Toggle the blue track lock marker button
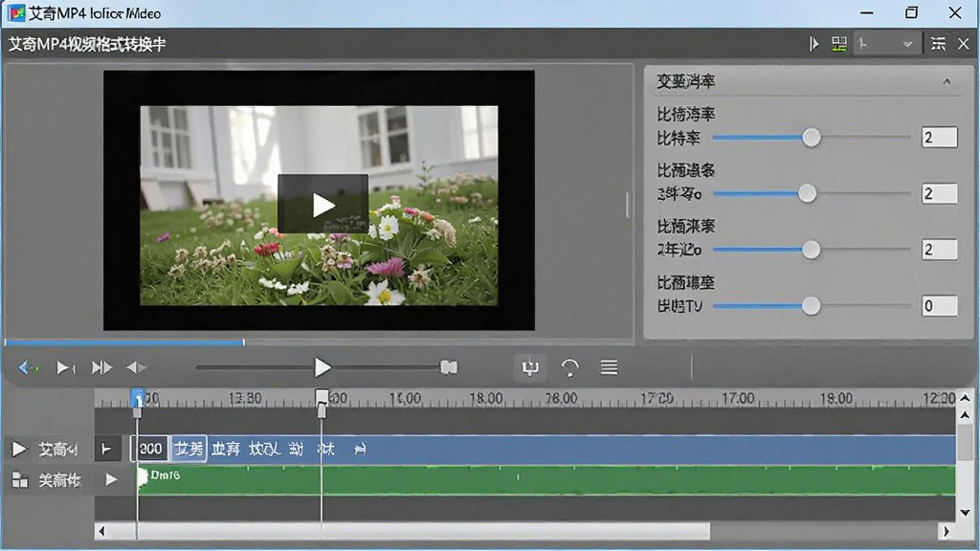Viewport: 980px width, 551px height. pos(107,449)
